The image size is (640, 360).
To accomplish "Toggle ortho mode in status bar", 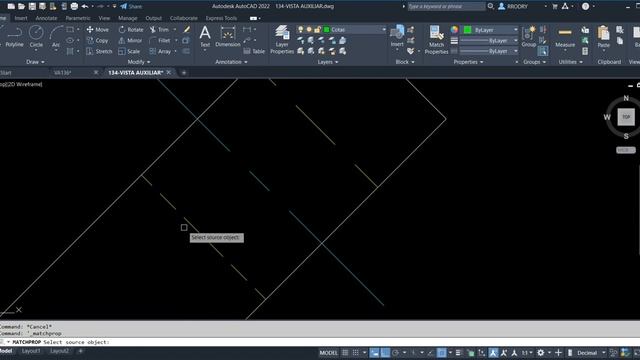I will 385,353.
